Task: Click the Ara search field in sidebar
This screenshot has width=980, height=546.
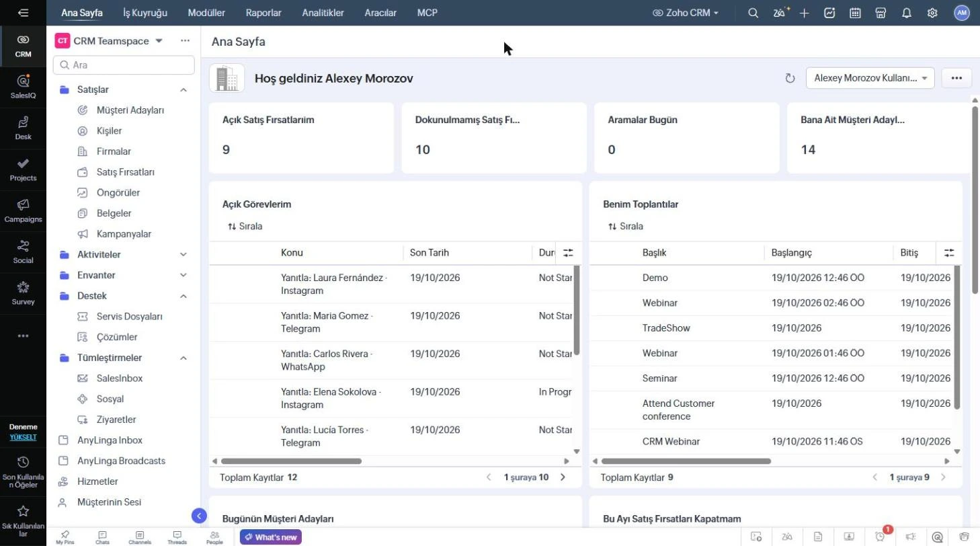Action: (x=124, y=65)
